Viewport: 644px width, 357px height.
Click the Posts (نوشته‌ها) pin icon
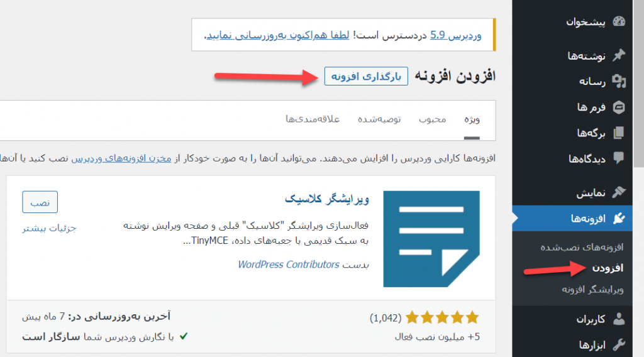tap(619, 56)
